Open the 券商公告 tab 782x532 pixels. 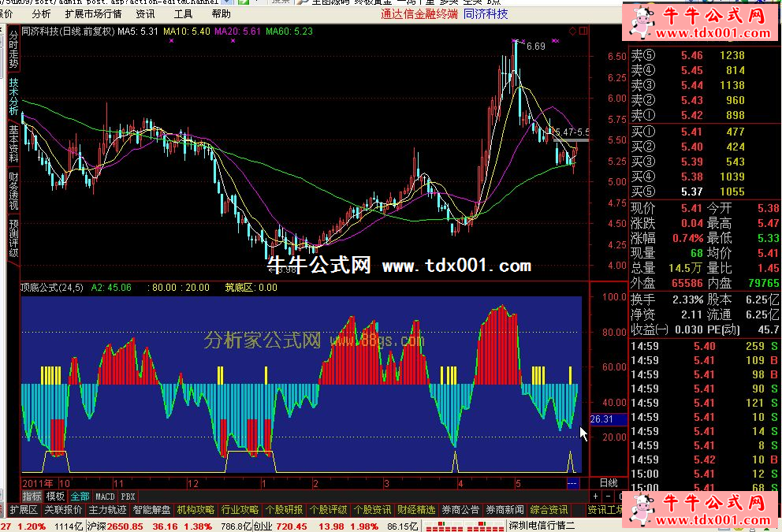(x=460, y=510)
